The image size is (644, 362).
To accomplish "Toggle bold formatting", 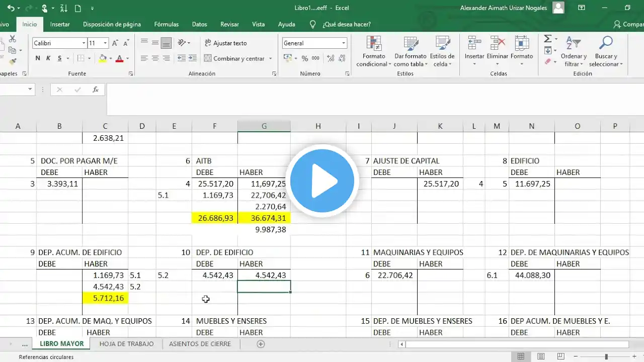I will 38,58.
